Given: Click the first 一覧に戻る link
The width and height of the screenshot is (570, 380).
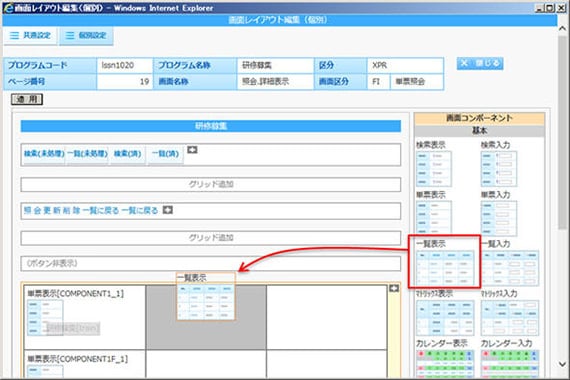Looking at the screenshot, I should [x=101, y=211].
